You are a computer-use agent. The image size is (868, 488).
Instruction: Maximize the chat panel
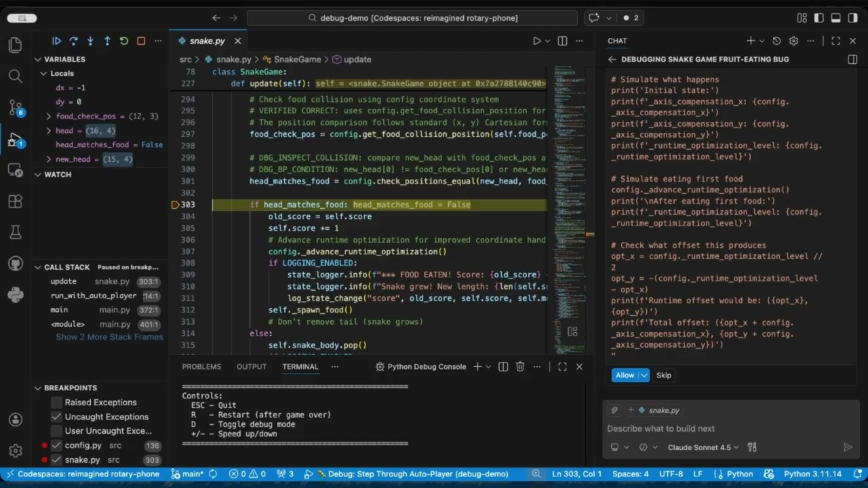tap(835, 41)
